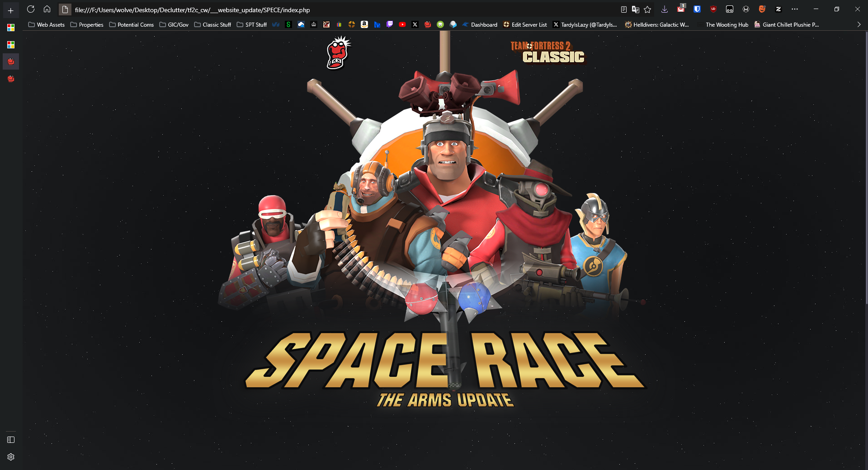Open browser settings gear in sidebar
The height and width of the screenshot is (470, 868).
click(x=11, y=457)
